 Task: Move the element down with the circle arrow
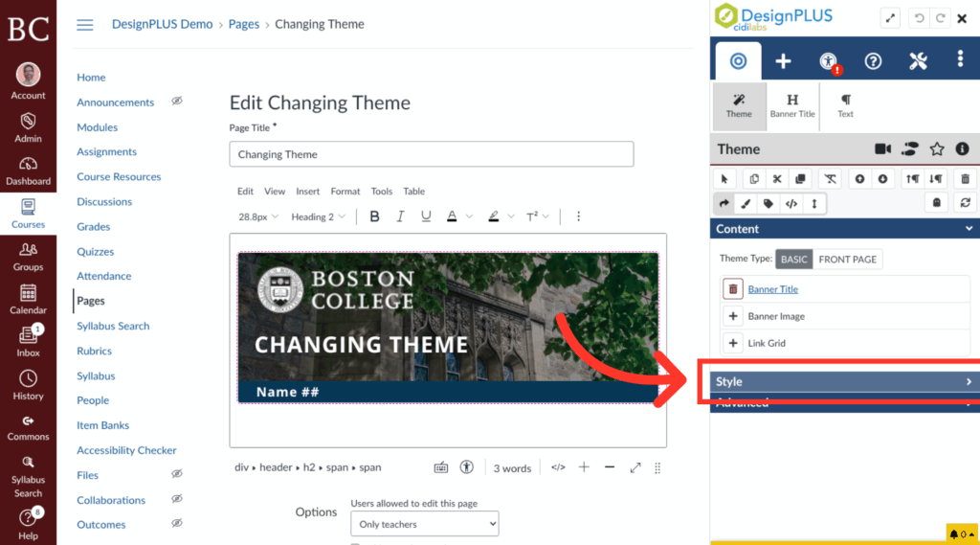click(x=882, y=179)
